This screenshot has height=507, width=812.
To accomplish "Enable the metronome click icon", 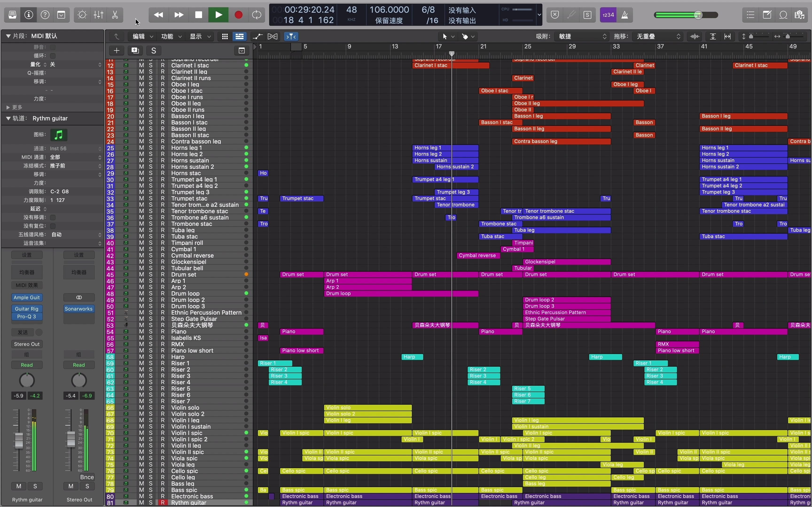I will click(625, 15).
